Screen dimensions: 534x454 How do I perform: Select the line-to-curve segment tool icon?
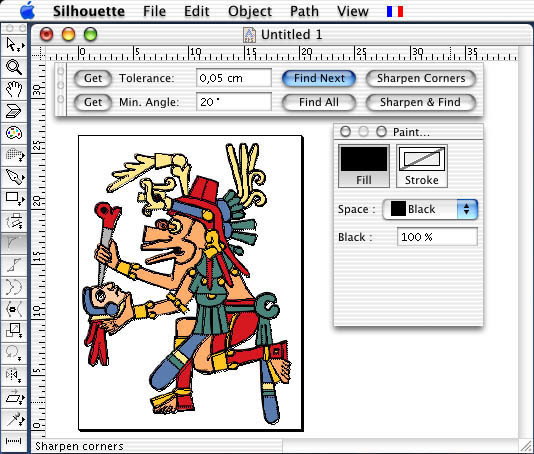pos(14,265)
